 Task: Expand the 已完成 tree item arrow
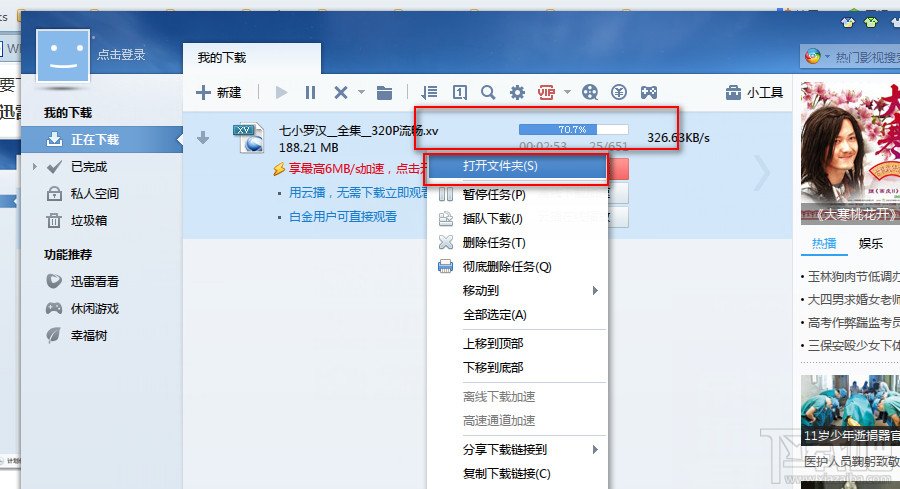(35, 167)
